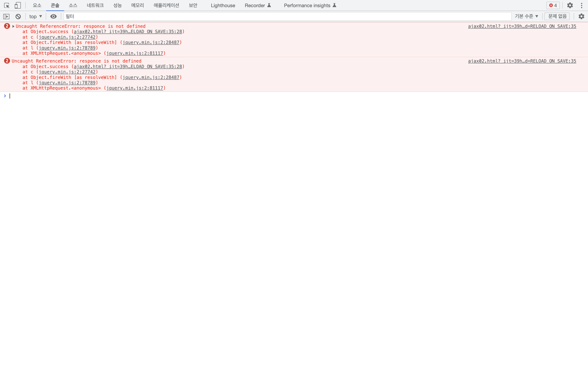Click the 문제 없음 button
Viewport: 588px width, 368px height.
click(x=557, y=16)
